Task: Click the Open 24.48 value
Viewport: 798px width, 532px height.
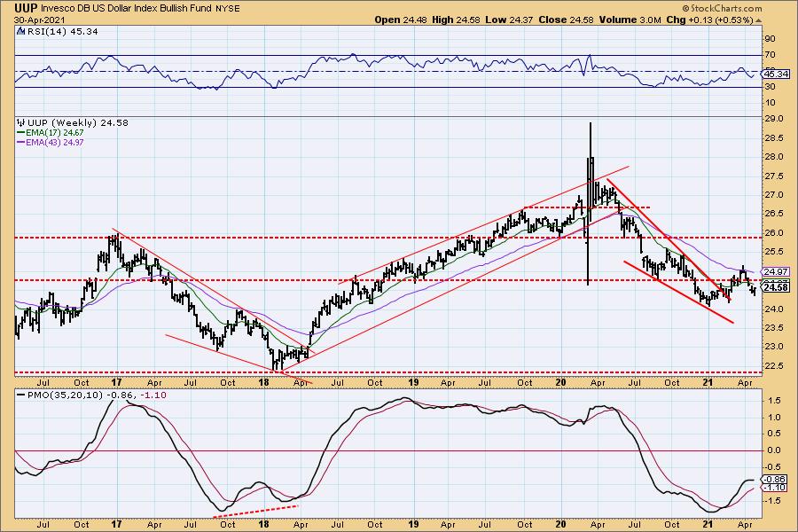Action: (401, 20)
